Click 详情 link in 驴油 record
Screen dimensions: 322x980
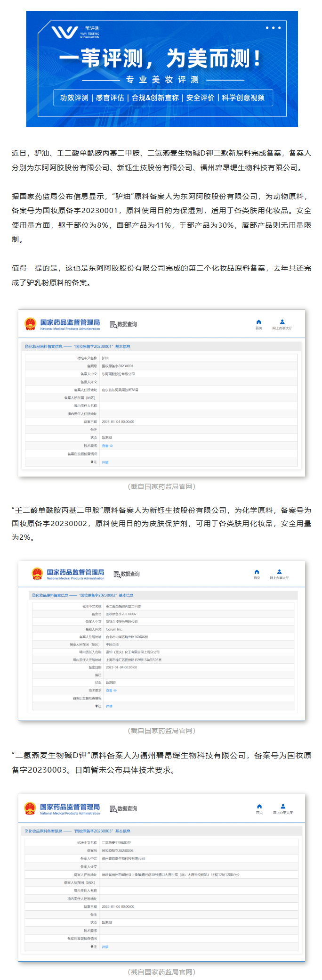[105, 462]
